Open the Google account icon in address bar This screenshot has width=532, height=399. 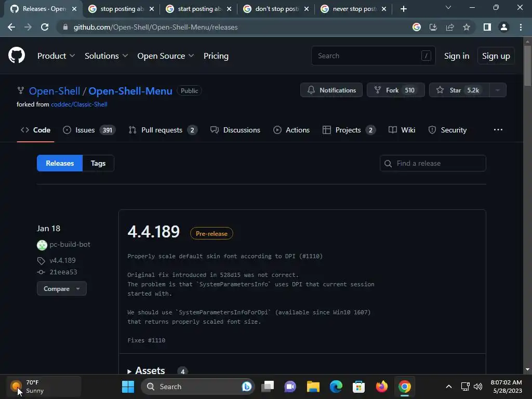pos(417,27)
